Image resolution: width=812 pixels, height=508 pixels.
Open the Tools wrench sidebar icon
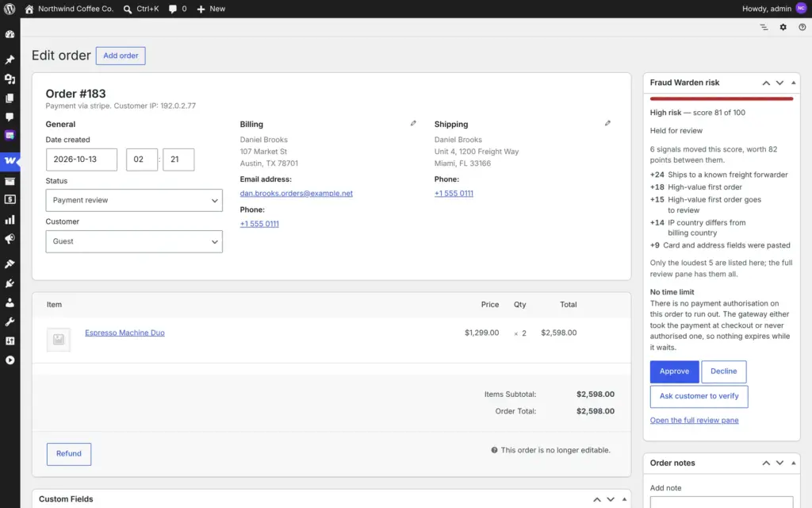point(10,322)
